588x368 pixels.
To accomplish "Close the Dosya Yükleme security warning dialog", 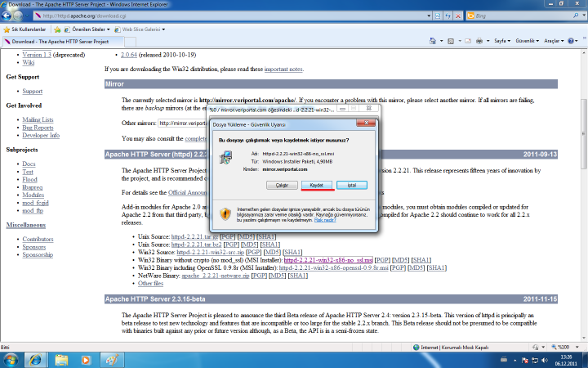I will coord(367,123).
